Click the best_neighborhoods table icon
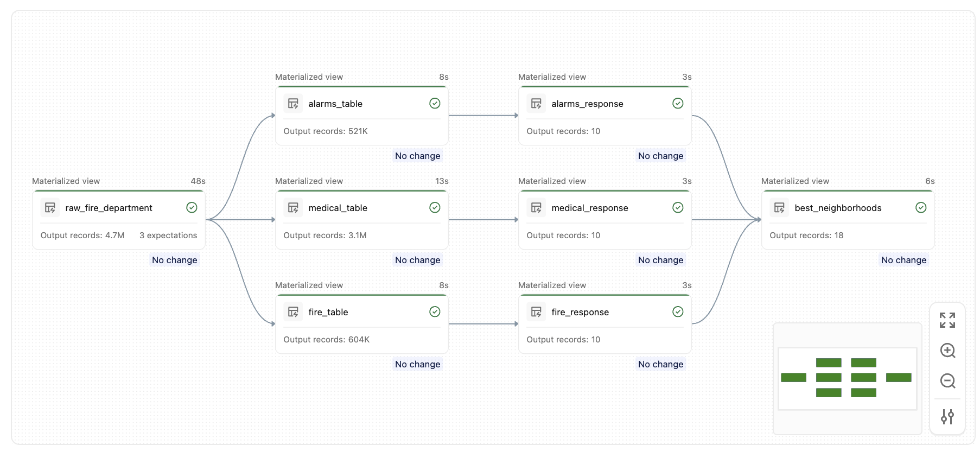980x458 pixels. click(779, 208)
